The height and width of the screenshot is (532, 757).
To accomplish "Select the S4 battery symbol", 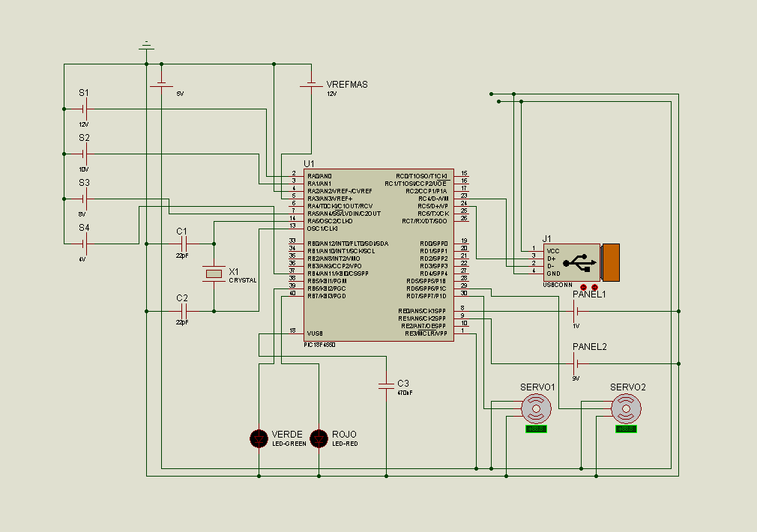I will (x=85, y=244).
